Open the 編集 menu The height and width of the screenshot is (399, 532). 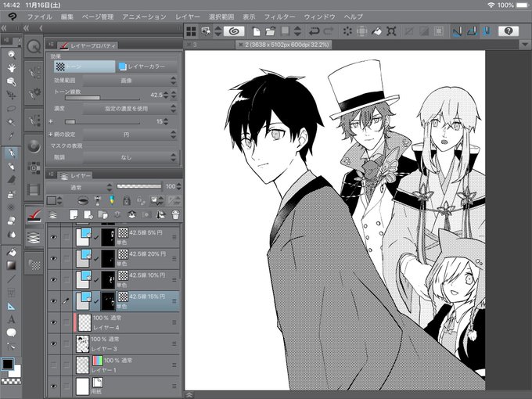point(66,16)
